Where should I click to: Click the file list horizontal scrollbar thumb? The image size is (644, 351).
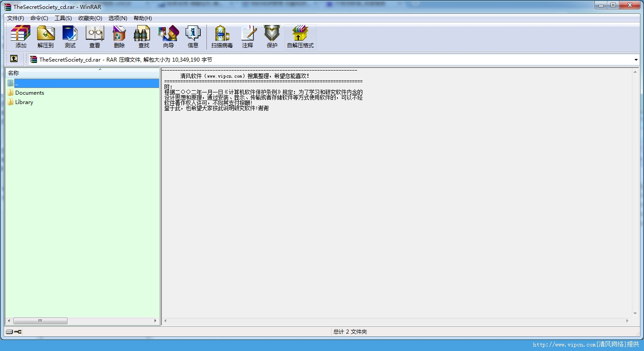pyautogui.click(x=40, y=321)
